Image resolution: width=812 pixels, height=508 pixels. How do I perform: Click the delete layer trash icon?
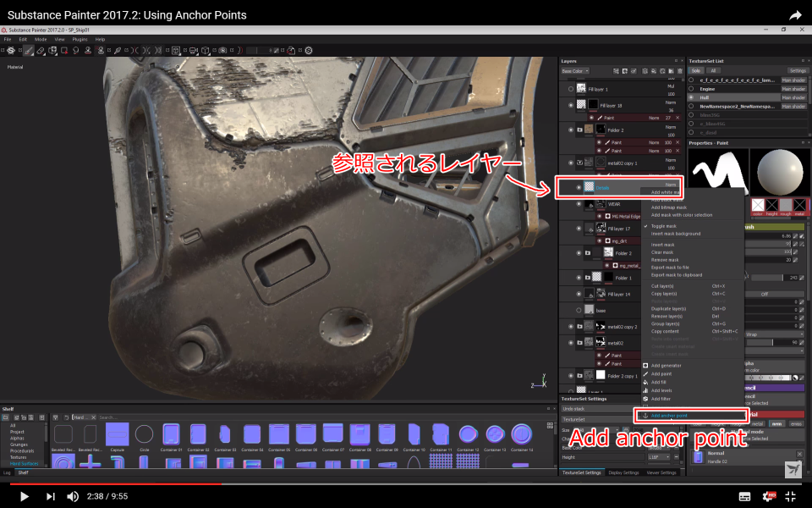(x=680, y=71)
